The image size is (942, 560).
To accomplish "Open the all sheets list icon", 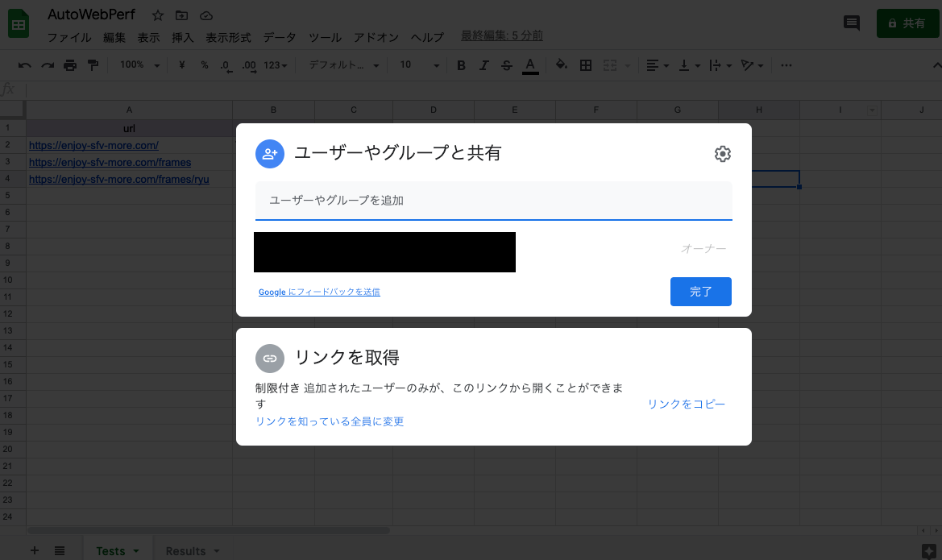I will pos(60,550).
